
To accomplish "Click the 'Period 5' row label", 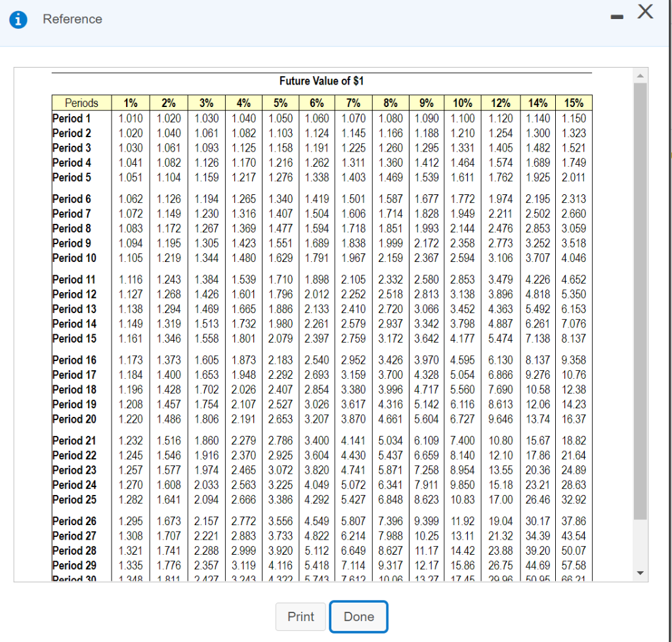I will pos(71,177).
